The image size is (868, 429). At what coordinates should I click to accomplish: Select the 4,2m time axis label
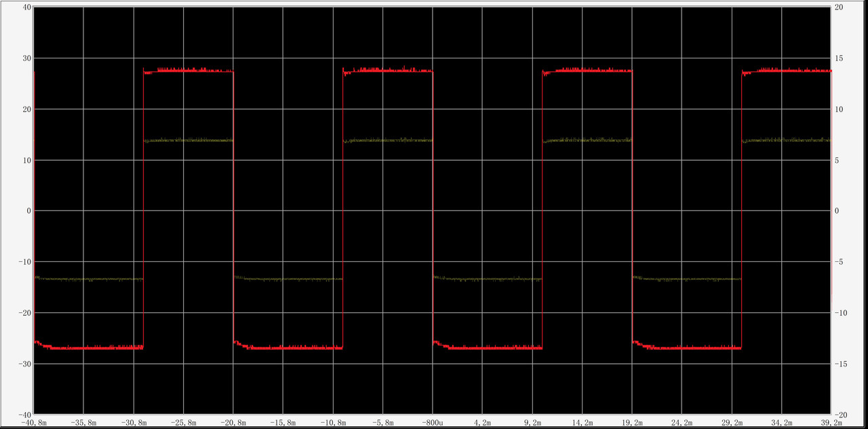tap(482, 422)
